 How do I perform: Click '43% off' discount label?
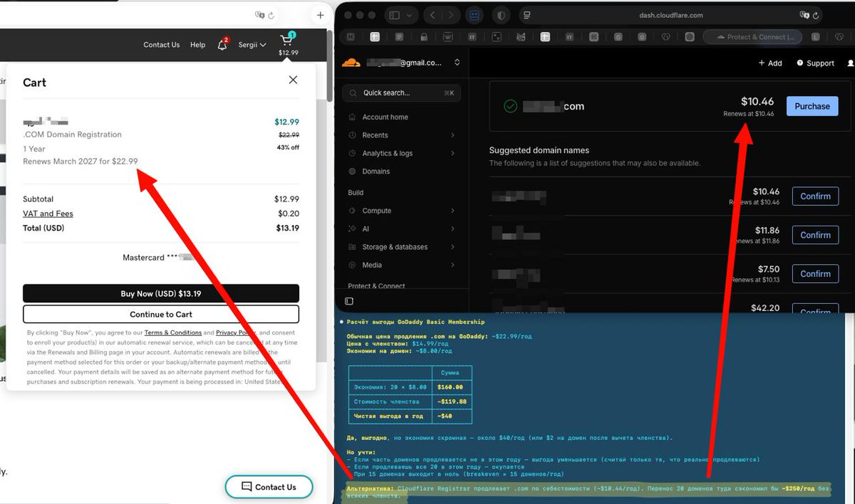click(x=287, y=147)
